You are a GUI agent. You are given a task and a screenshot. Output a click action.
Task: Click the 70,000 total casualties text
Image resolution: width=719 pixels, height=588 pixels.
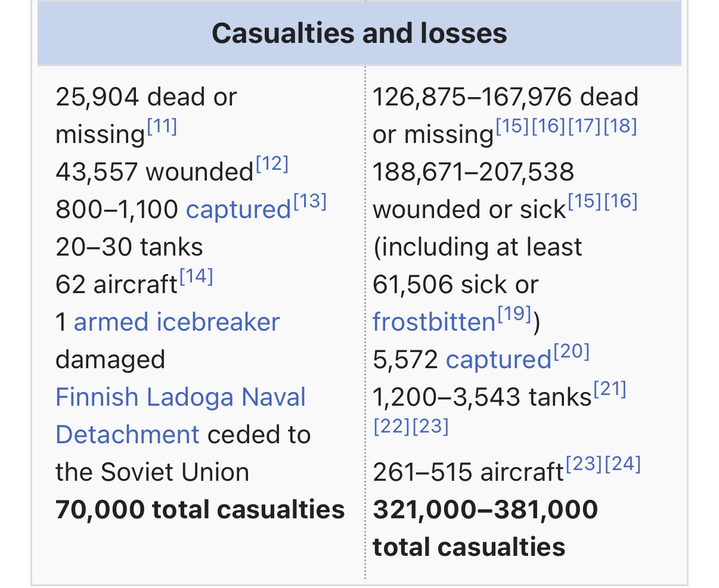pyautogui.click(x=200, y=509)
